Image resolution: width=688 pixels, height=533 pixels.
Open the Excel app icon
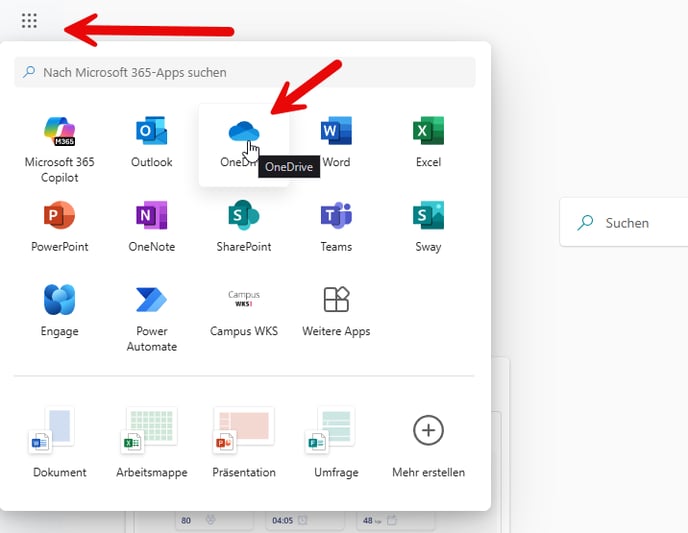click(428, 142)
